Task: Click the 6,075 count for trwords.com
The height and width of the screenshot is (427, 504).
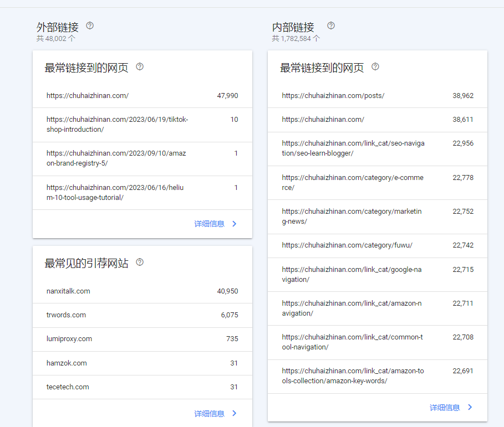Action: [230, 315]
